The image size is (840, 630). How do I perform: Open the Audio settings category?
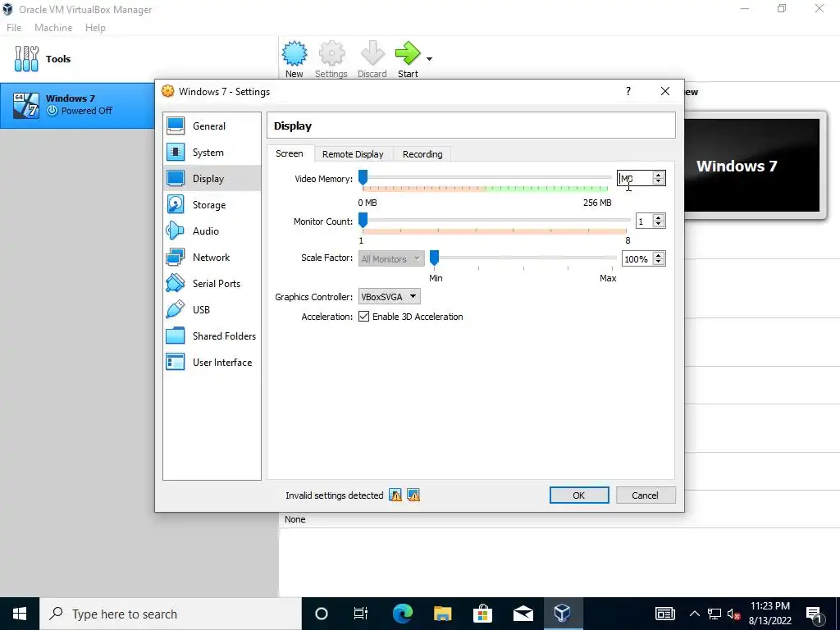point(212,231)
